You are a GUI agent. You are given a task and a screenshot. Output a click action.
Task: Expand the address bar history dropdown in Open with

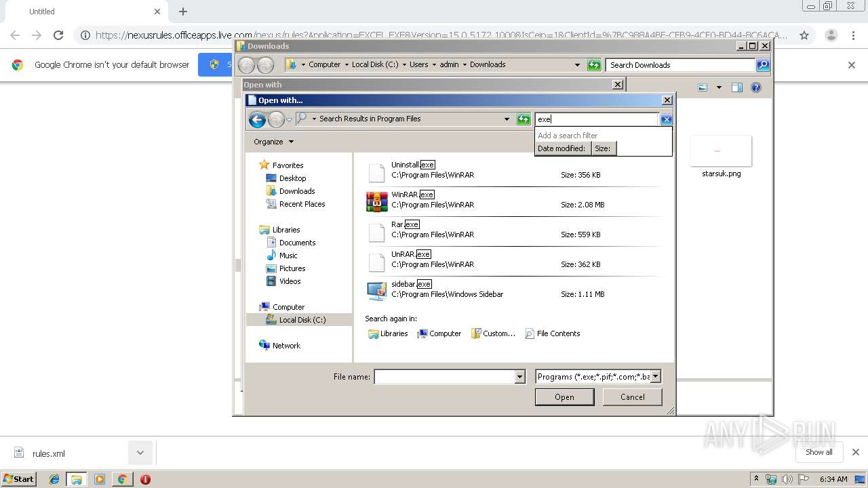507,119
